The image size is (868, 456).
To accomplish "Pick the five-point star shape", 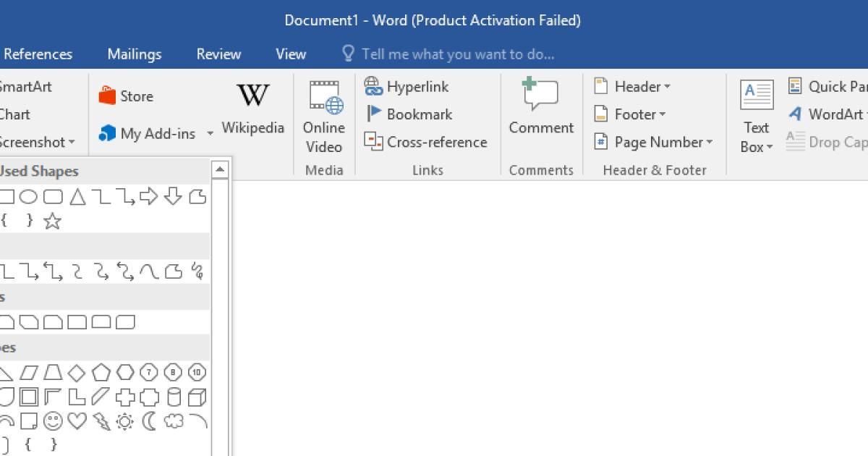I will tap(52, 221).
